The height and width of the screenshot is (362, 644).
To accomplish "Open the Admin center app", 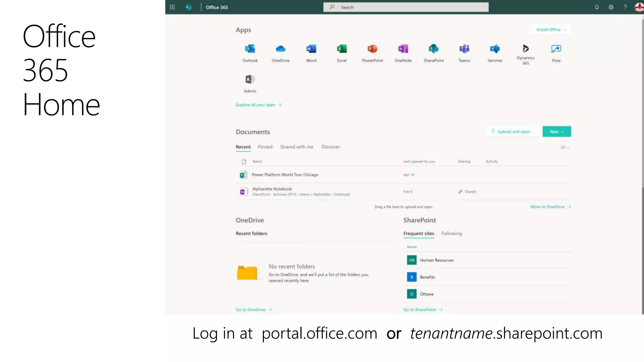I will point(250,84).
